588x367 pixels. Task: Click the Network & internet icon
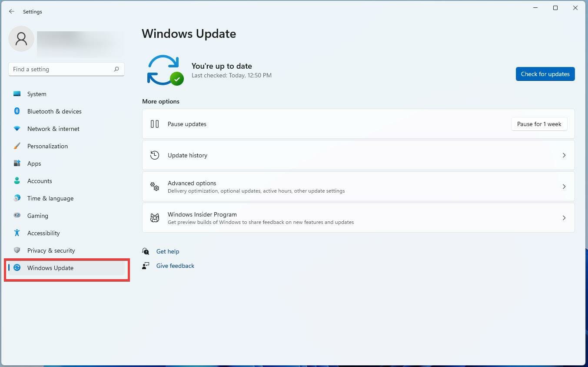coord(17,129)
